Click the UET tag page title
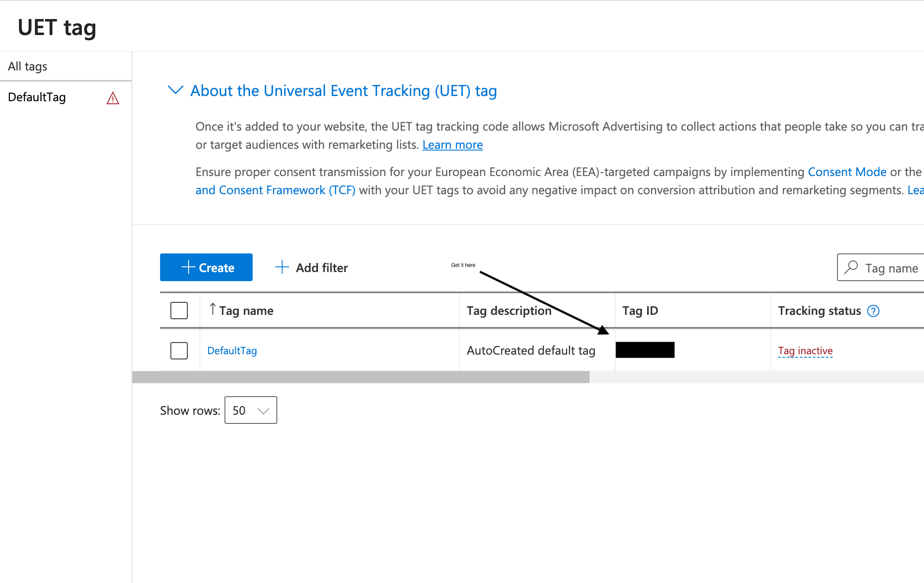Viewport: 924px width, 583px height. point(57,28)
